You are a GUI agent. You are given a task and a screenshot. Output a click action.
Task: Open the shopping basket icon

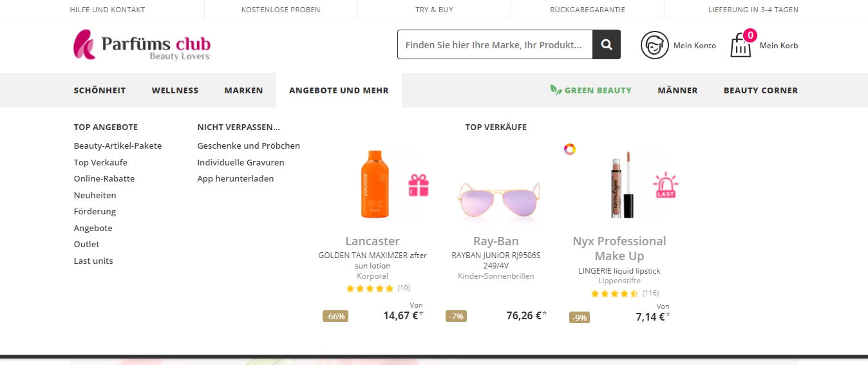[742, 44]
